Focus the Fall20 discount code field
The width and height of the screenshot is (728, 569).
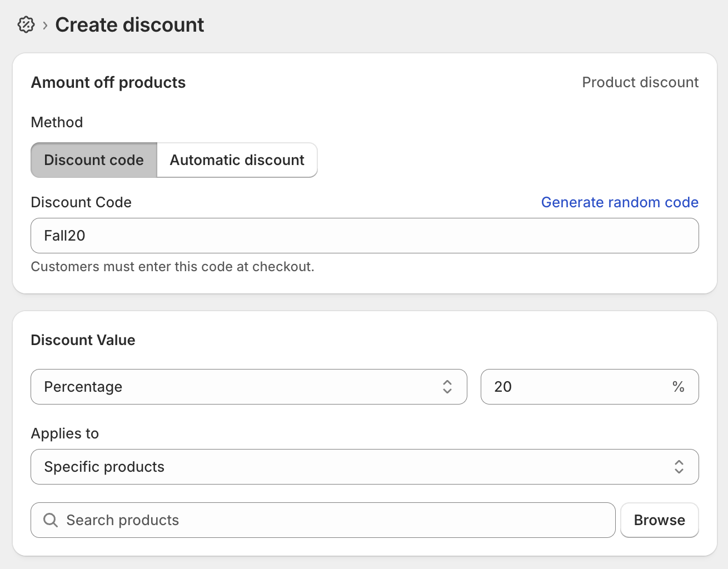(x=365, y=236)
